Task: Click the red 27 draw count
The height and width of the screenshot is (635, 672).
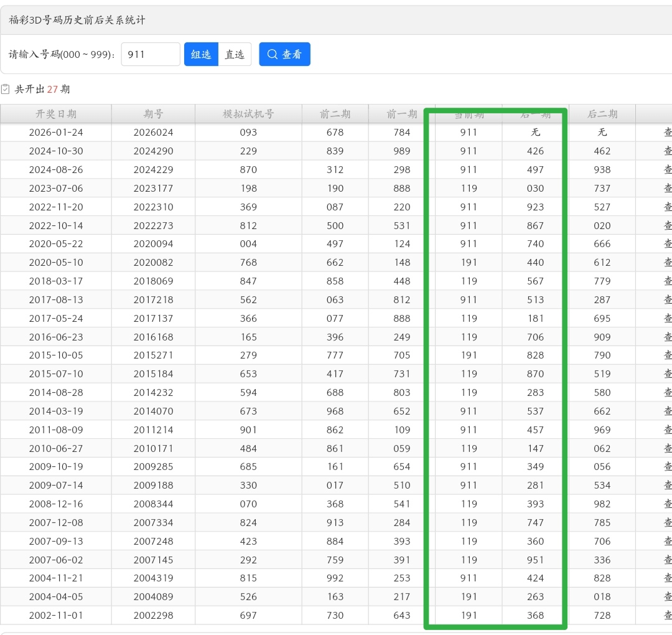Action: pyautogui.click(x=52, y=89)
